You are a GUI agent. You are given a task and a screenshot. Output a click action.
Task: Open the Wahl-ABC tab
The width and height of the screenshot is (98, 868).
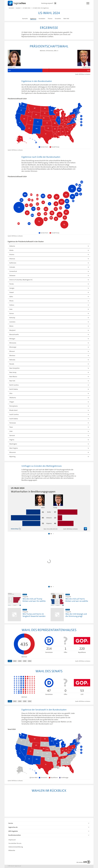coord(66,19)
